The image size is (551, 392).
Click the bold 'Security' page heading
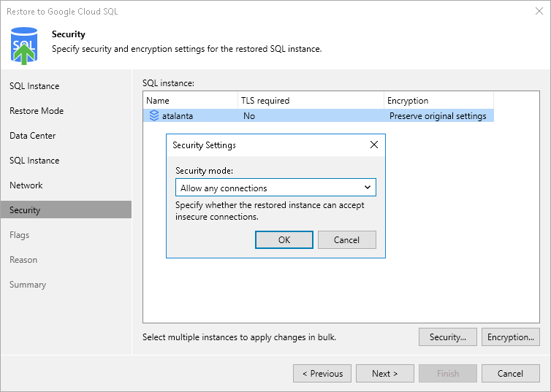click(x=69, y=34)
